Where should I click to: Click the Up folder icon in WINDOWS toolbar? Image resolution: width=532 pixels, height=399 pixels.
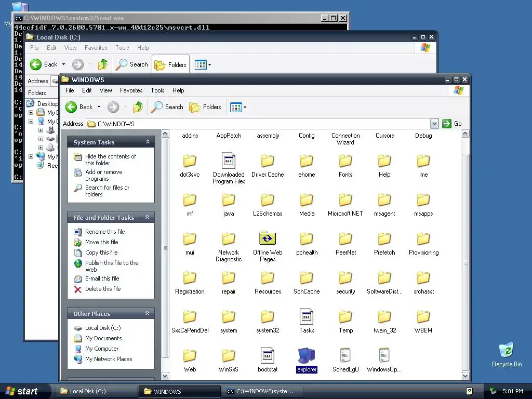[x=138, y=107]
